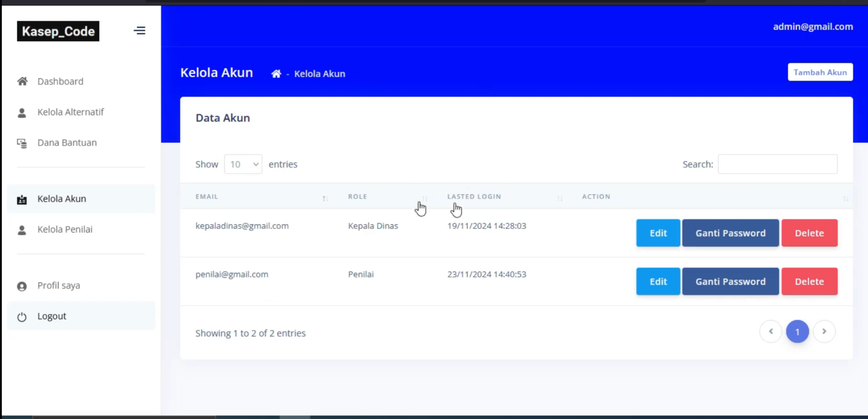The image size is (868, 419).
Task: Sort by the Action column arrows
Action: pyautogui.click(x=846, y=198)
